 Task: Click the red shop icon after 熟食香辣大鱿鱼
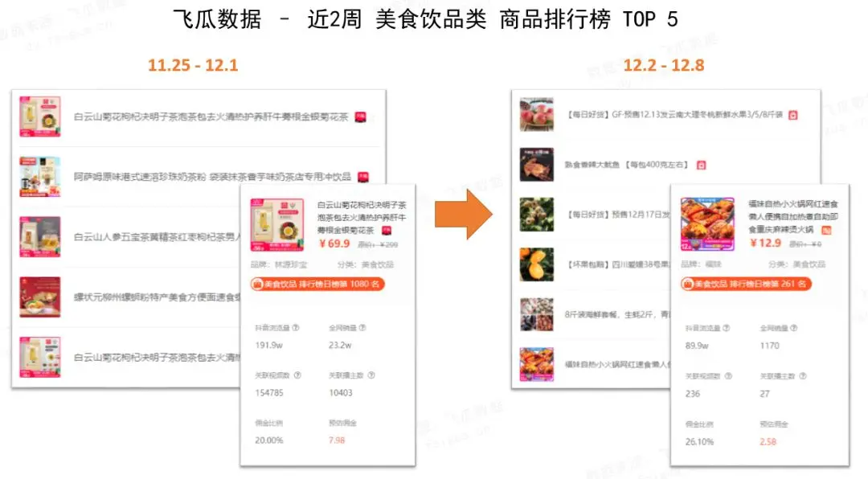click(701, 165)
